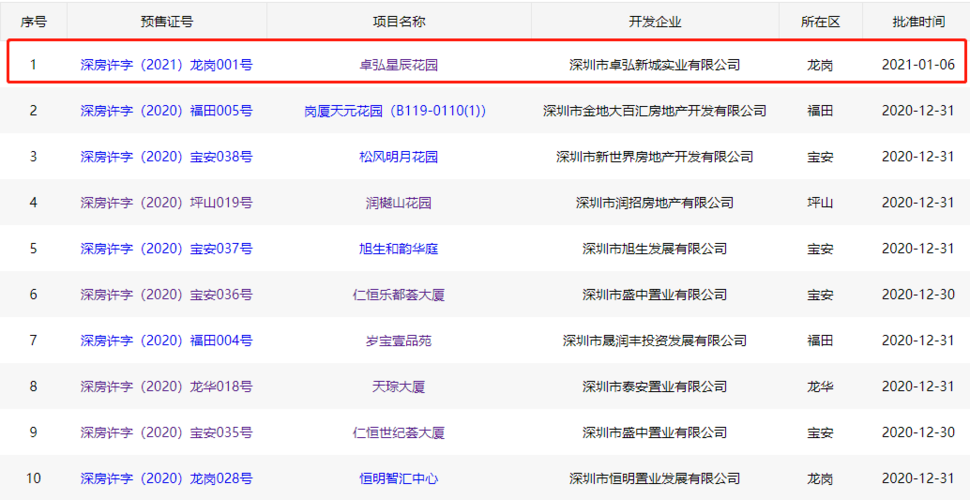Screen dimensions: 970x500
Task: Click date 2020-12-31 in the 恒明智汇中心 row
Action: [919, 478]
